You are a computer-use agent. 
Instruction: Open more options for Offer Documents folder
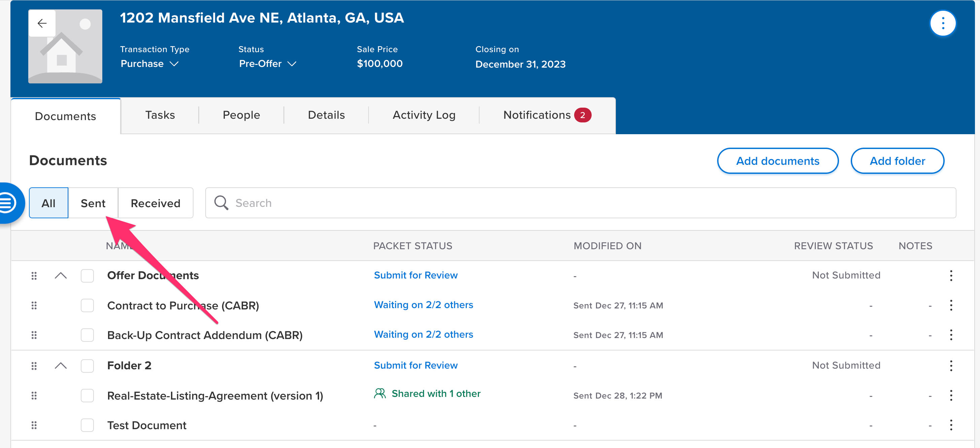click(951, 275)
